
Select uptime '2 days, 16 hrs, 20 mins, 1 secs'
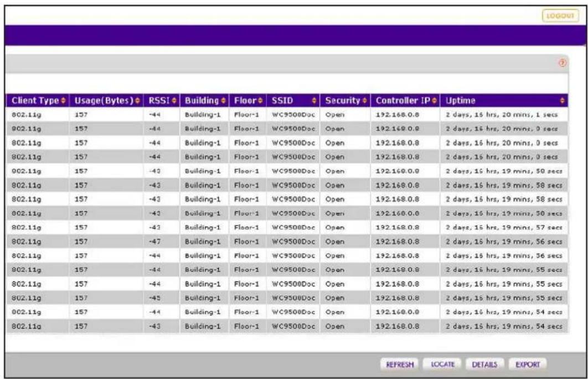502,115
